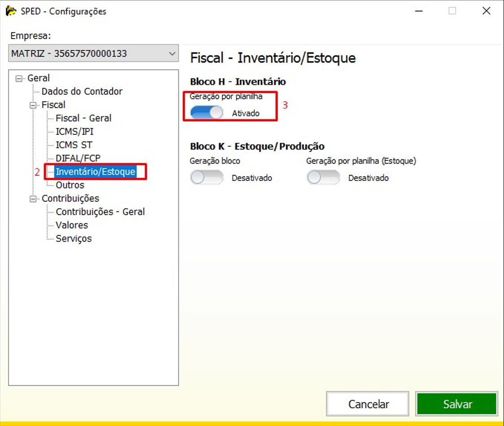Select ICMS/IPI tree item
This screenshot has height=426, width=504.
click(x=74, y=132)
